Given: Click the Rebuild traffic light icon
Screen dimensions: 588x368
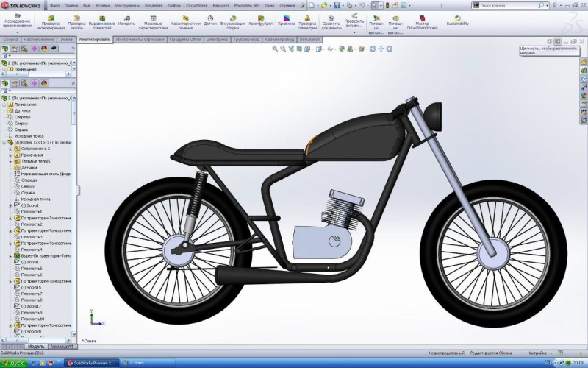Looking at the screenshot, I should [x=387, y=6].
